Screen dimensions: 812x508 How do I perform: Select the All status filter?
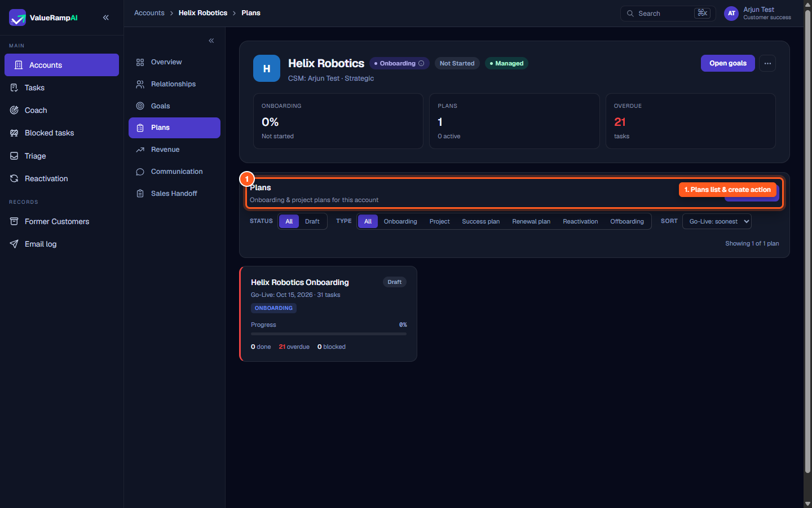[289, 221]
